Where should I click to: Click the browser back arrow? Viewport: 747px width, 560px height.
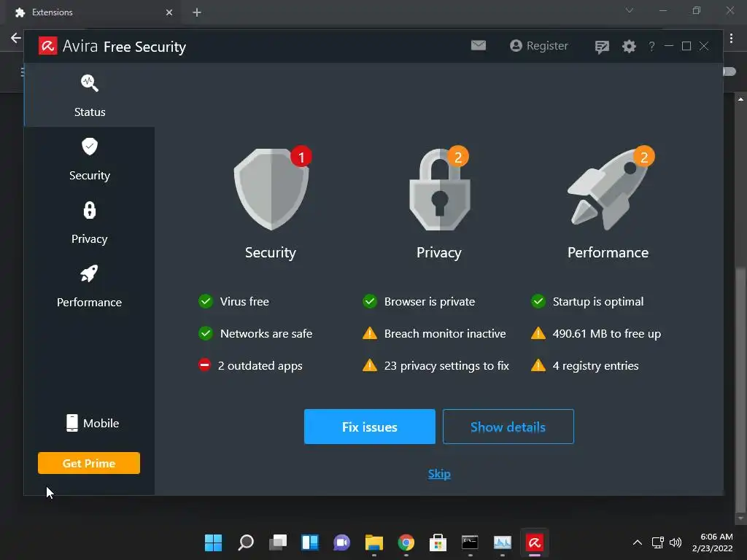tap(16, 38)
